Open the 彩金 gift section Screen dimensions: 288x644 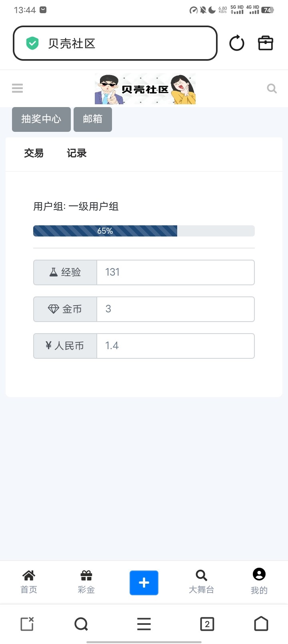86,582
